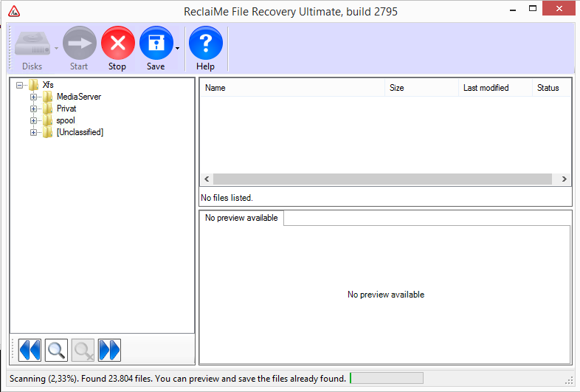Select the [Unclassified] folder
This screenshot has width=580, height=392.
pyautogui.click(x=80, y=132)
